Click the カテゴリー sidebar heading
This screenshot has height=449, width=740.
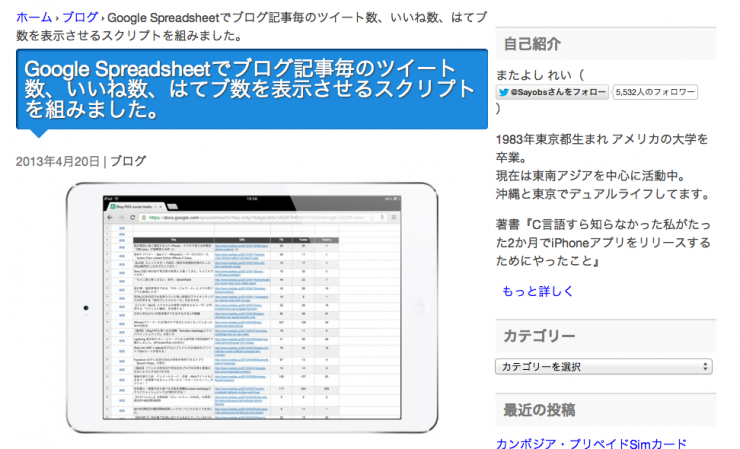click(x=539, y=336)
